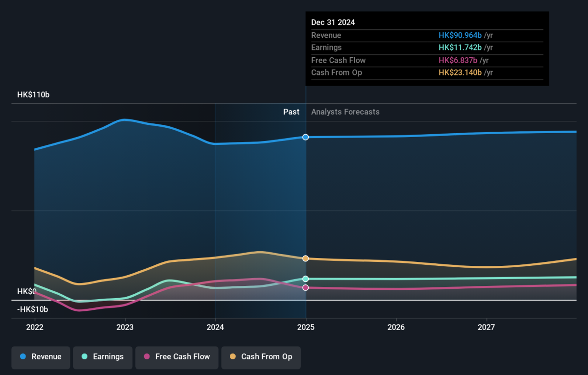Select the Cash From Op marker at 2025

pos(306,258)
